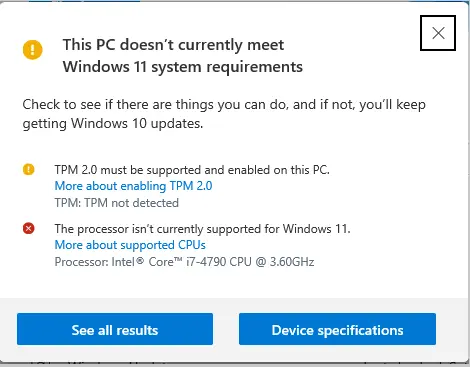Viewport: 470px width, 367px height.
Task: Open More about enabling TPM 2.0 link
Action: (x=133, y=186)
